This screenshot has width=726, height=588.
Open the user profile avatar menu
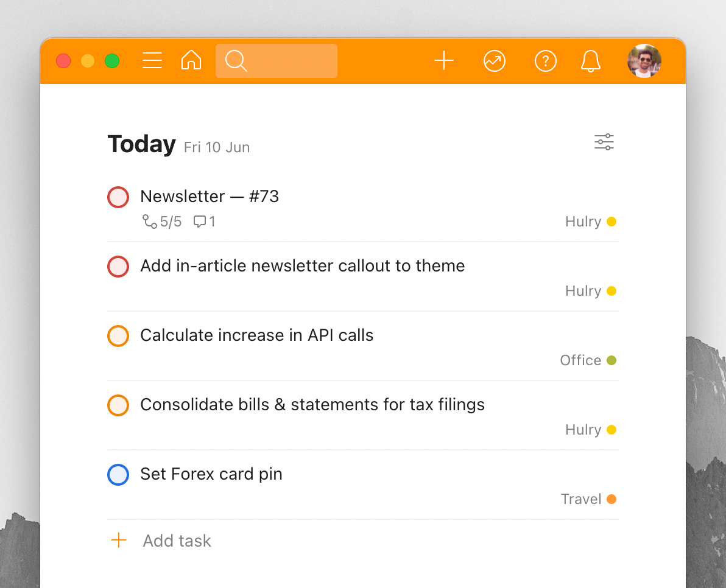click(x=644, y=61)
